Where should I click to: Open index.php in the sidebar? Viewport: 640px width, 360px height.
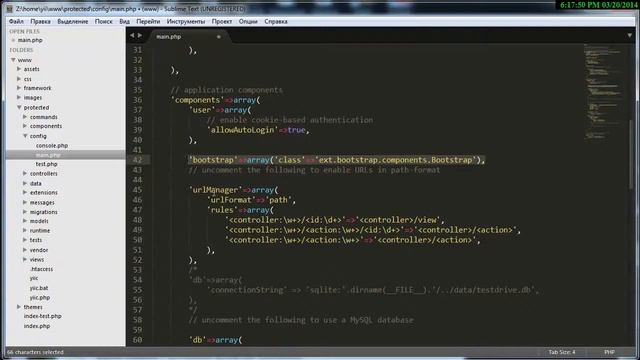pos(37,326)
